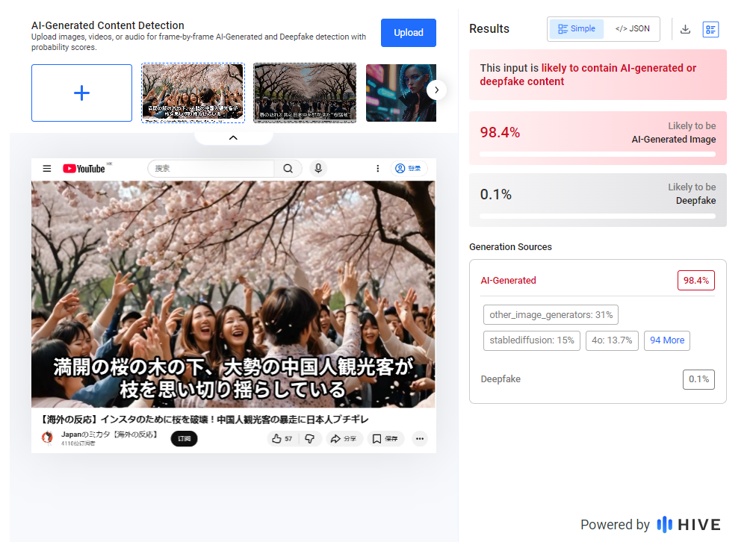Open the three-dot menu under the video
Image resolution: width=756 pixels, height=542 pixels.
point(419,438)
